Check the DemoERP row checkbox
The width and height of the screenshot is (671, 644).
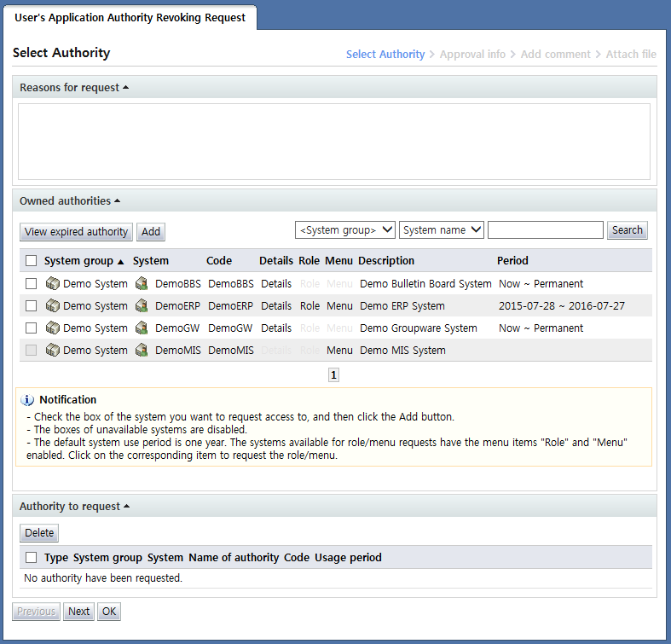pyautogui.click(x=31, y=306)
